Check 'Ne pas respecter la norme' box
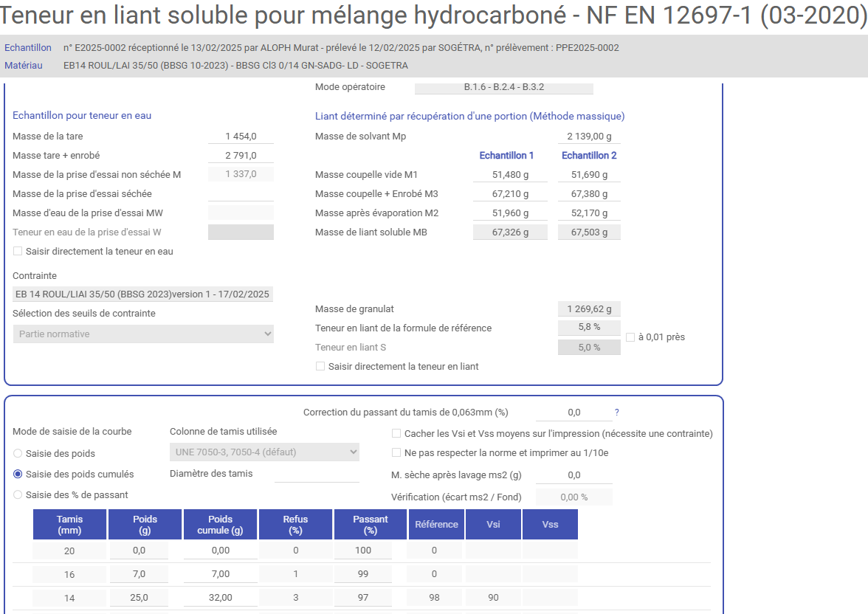The width and height of the screenshot is (868, 614). [396, 453]
